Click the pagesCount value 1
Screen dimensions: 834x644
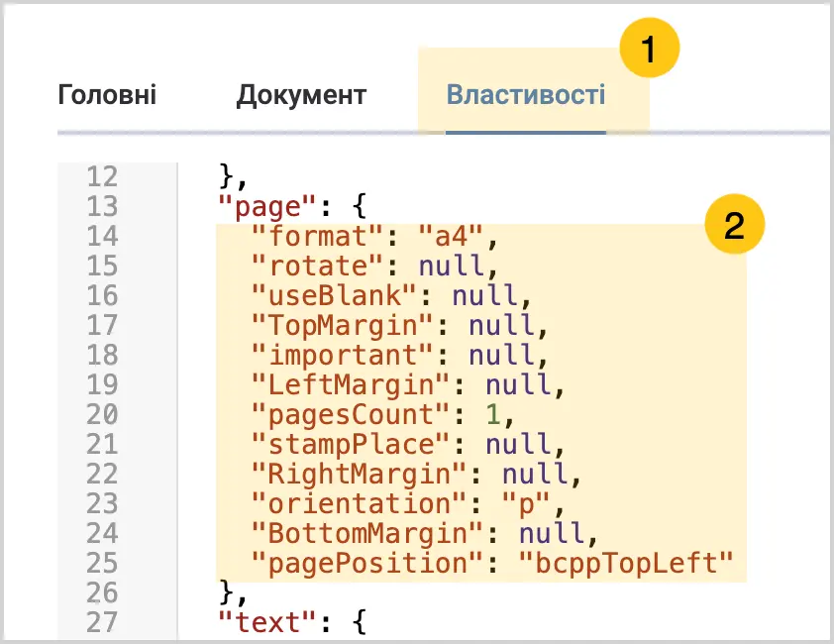coord(493,414)
